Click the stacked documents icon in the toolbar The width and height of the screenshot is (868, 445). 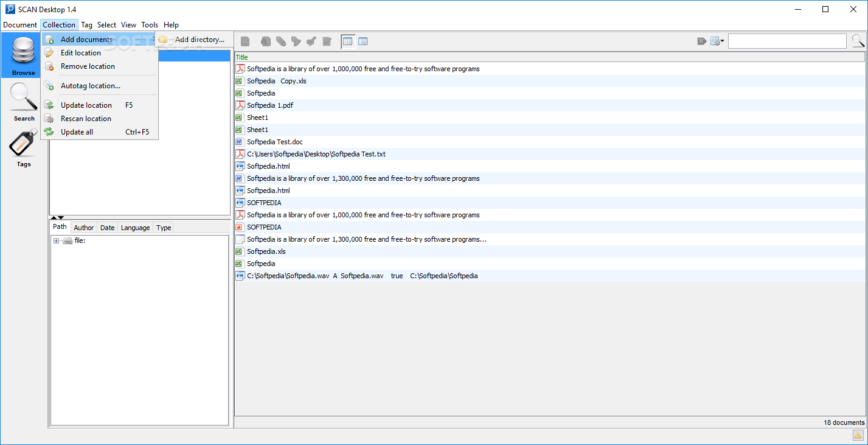click(x=265, y=41)
